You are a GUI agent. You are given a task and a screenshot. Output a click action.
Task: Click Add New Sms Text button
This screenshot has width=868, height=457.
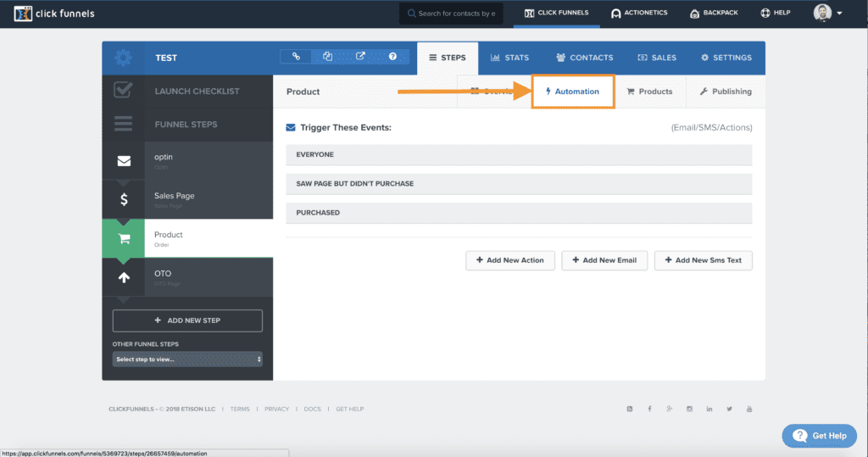pos(703,260)
